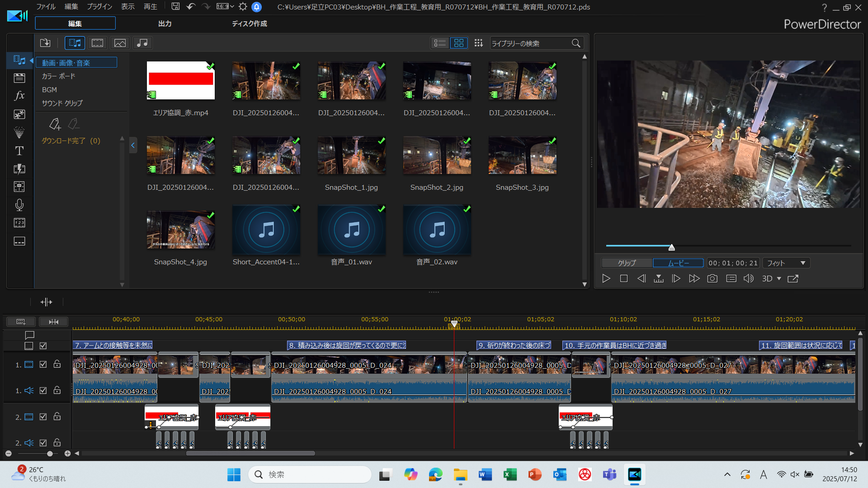Switch to the 出力 tab

165,23
